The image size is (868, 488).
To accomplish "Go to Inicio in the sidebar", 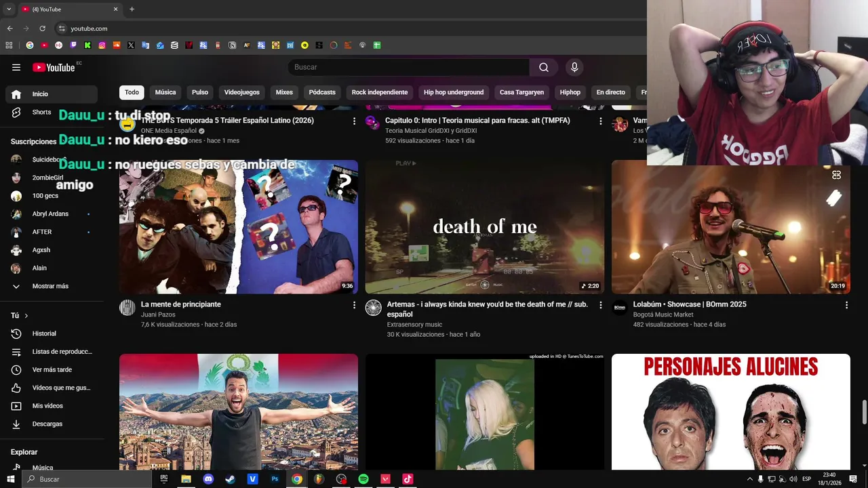I will (x=52, y=94).
